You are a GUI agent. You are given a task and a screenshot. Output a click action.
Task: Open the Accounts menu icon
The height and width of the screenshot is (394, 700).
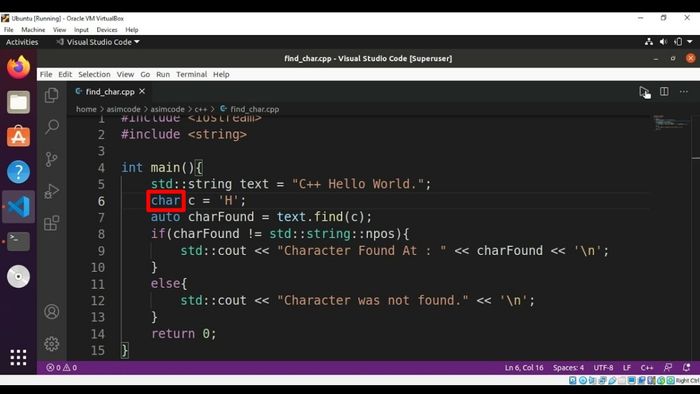(x=52, y=311)
